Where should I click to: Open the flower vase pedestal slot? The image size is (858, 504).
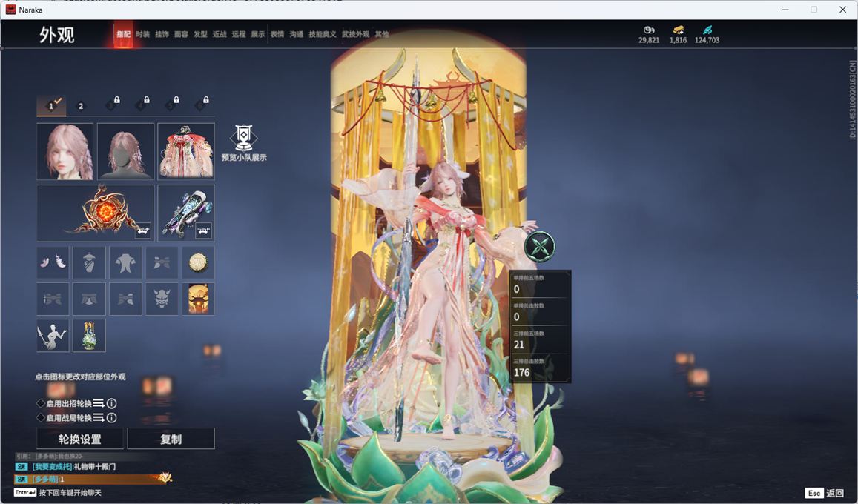tap(89, 336)
